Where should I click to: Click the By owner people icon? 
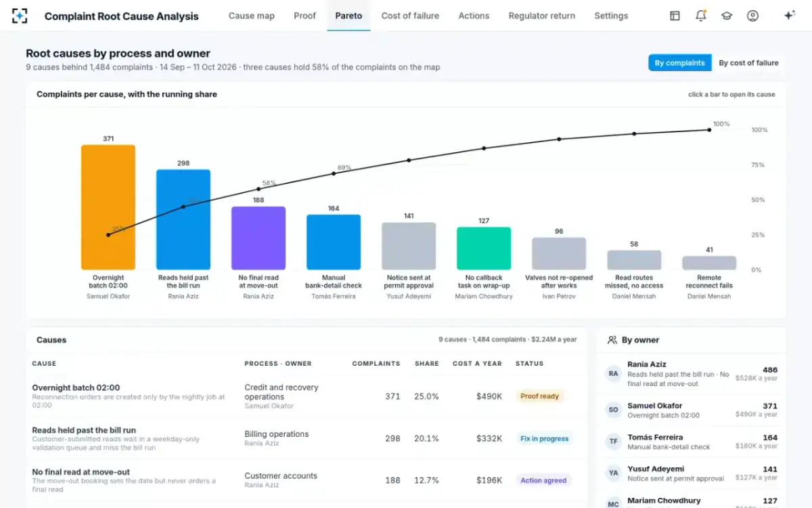(x=612, y=340)
